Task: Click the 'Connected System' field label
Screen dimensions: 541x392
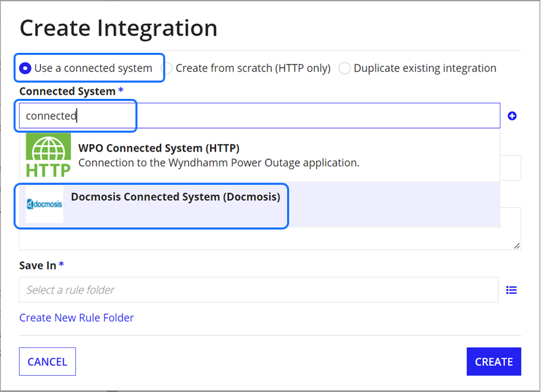Action: (x=67, y=91)
